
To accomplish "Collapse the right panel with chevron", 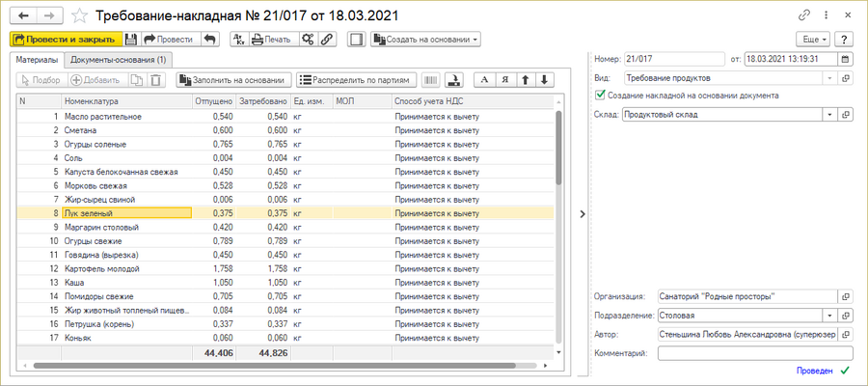I will (582, 214).
